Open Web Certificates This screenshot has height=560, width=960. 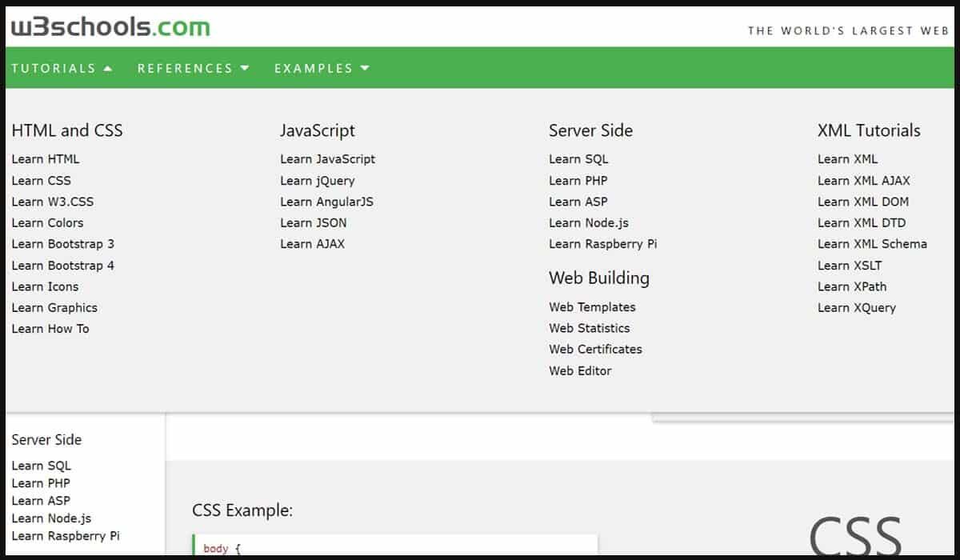coord(594,349)
